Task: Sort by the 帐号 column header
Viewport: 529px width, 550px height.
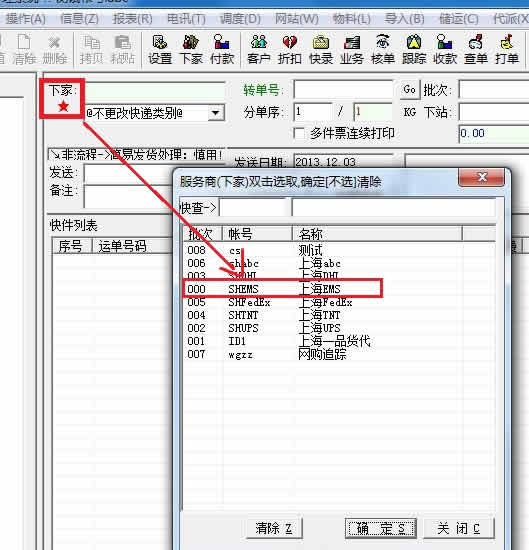Action: coord(257,234)
